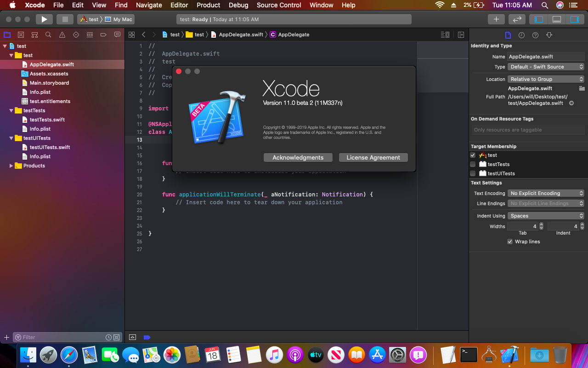The image size is (588, 368).
Task: Hide the Inspectors panel
Action: tap(574, 19)
